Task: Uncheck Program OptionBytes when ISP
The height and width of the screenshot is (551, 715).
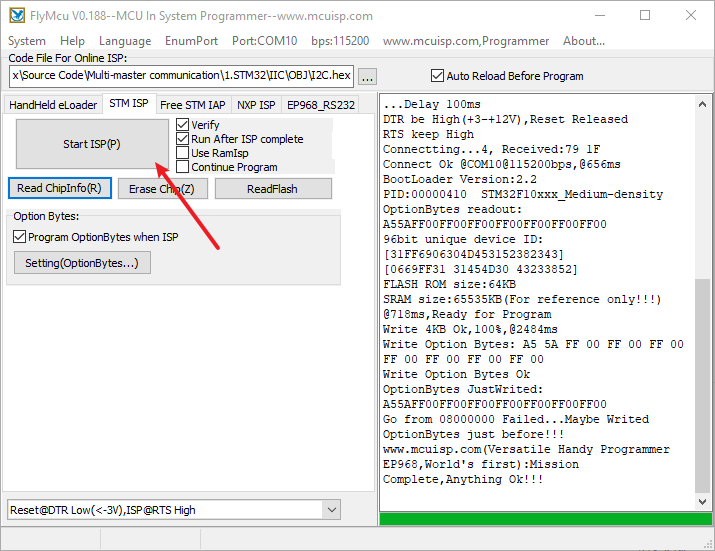Action: click(x=20, y=237)
